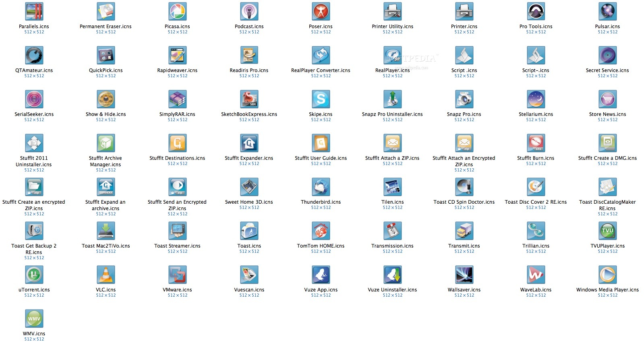This screenshot has height=343, width=644.
Task: Choose the SketchBookExpress icon
Action: point(249,99)
